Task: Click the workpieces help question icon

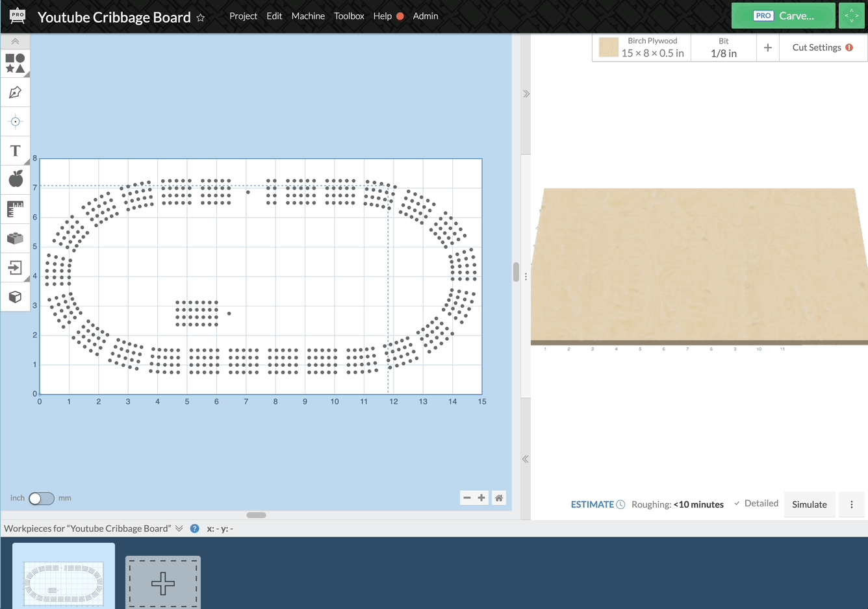Action: click(194, 528)
